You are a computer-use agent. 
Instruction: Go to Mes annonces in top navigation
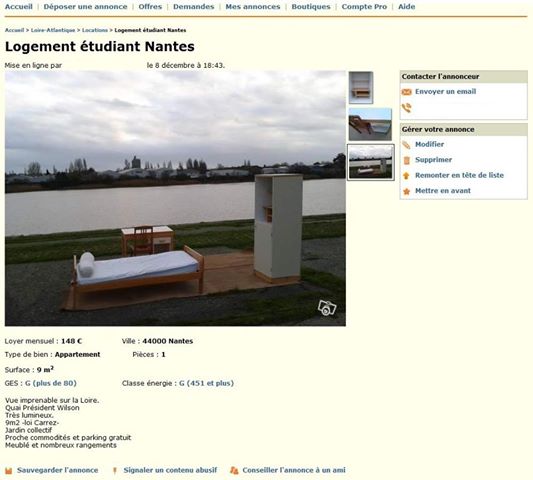[253, 6]
